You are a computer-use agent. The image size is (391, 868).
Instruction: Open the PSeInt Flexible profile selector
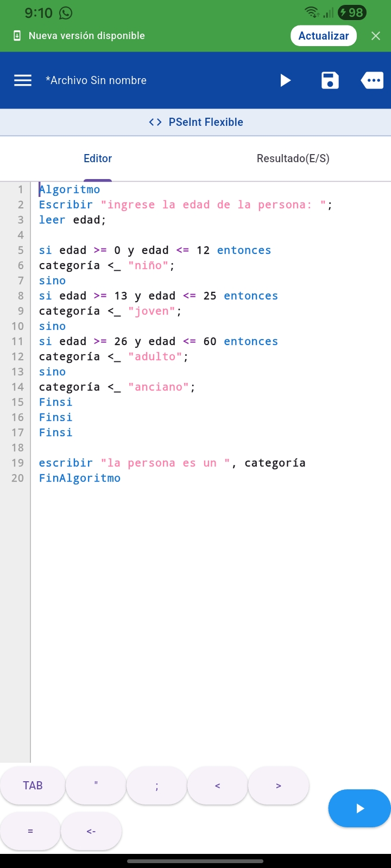tap(195, 122)
